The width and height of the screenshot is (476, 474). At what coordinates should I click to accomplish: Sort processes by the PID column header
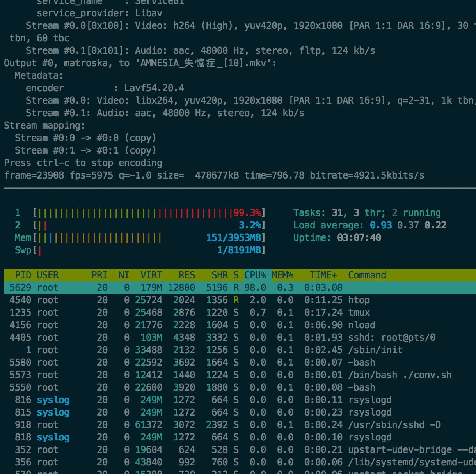23,275
